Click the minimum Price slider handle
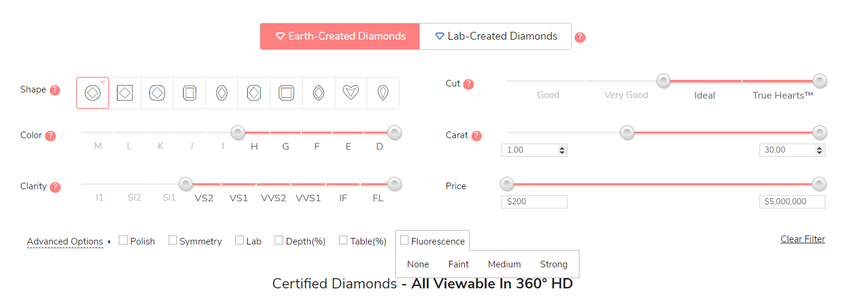The width and height of the screenshot is (868, 301). coord(507,184)
